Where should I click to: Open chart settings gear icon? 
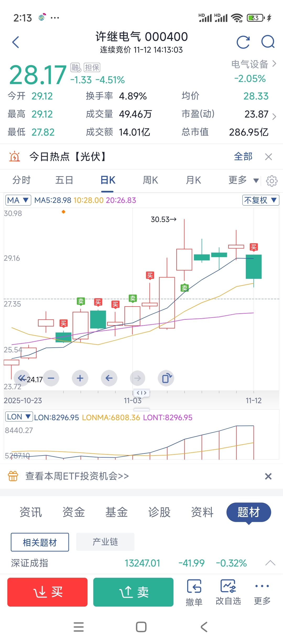tap(272, 181)
